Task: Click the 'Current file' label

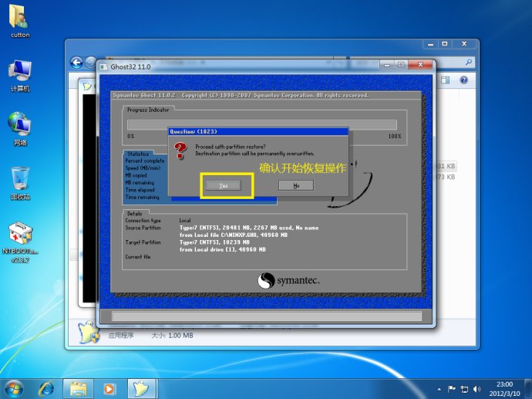Action: pyautogui.click(x=138, y=257)
